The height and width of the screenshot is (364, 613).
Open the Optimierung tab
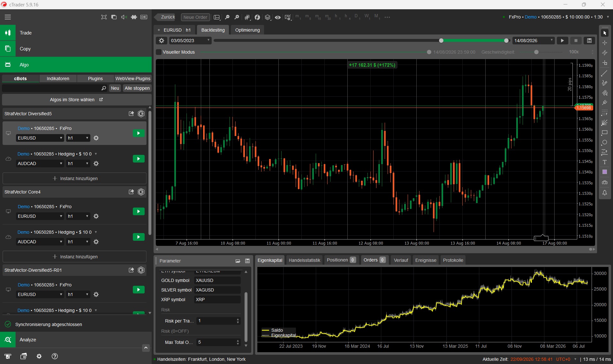point(247,30)
